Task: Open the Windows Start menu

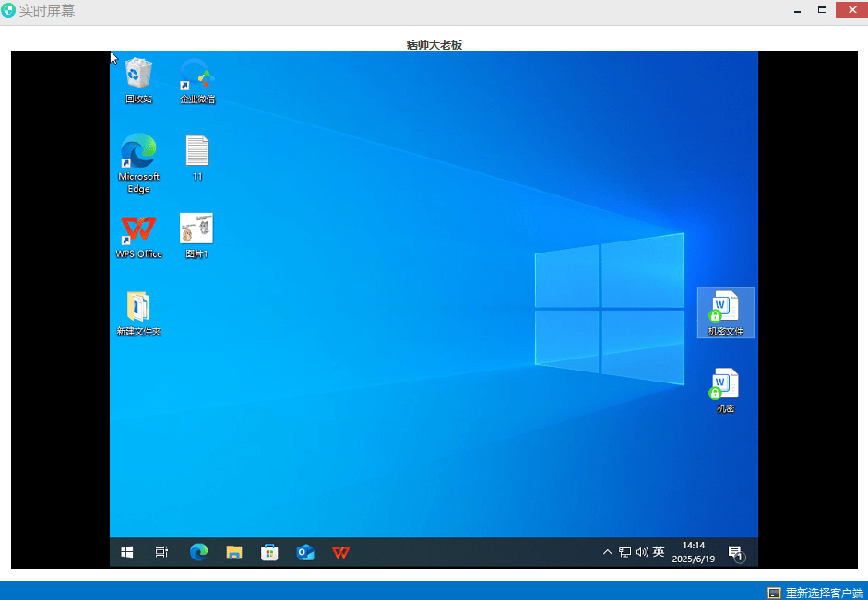Action: coord(127,552)
